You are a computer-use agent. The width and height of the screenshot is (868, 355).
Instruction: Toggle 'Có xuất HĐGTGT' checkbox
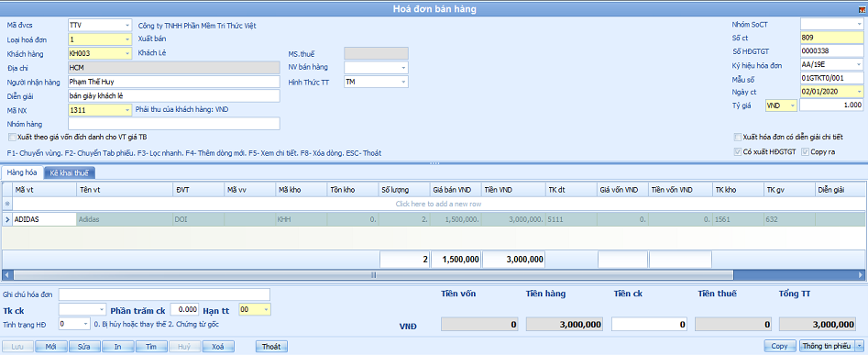pos(737,151)
